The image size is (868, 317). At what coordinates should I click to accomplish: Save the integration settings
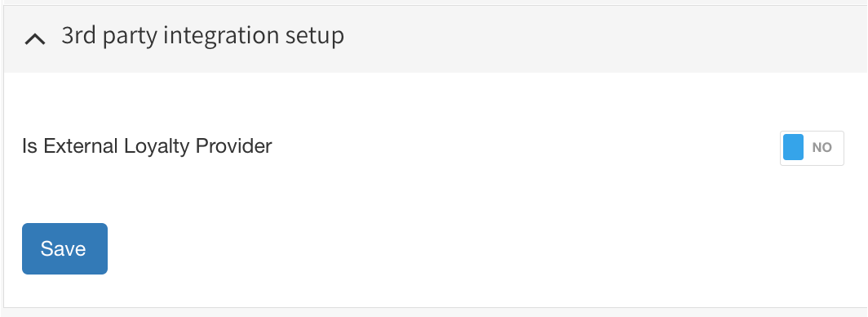(64, 249)
